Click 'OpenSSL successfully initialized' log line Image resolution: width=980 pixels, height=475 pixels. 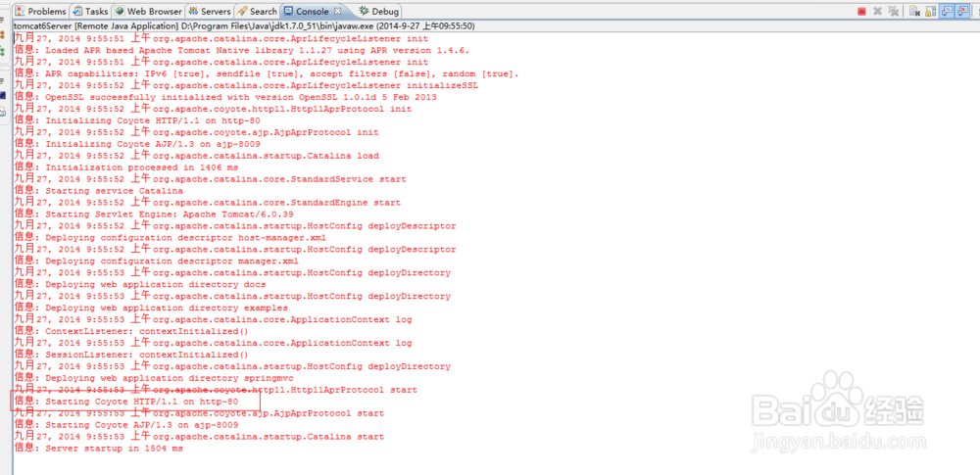(225, 97)
